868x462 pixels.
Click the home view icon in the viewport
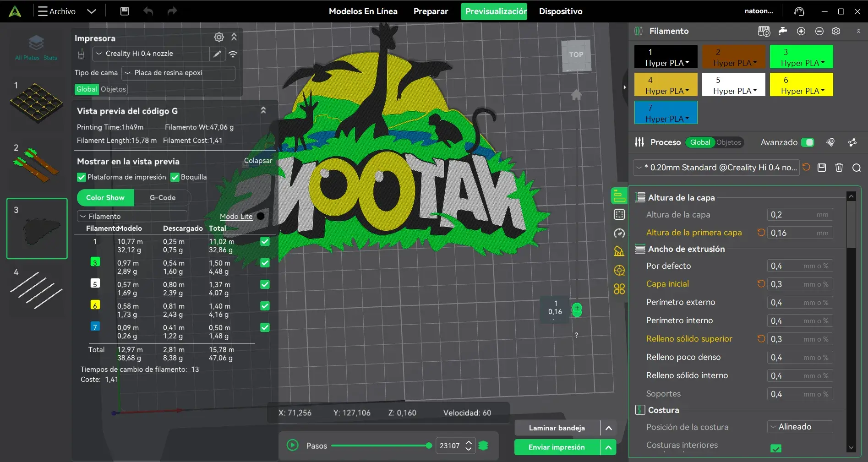pos(576,95)
